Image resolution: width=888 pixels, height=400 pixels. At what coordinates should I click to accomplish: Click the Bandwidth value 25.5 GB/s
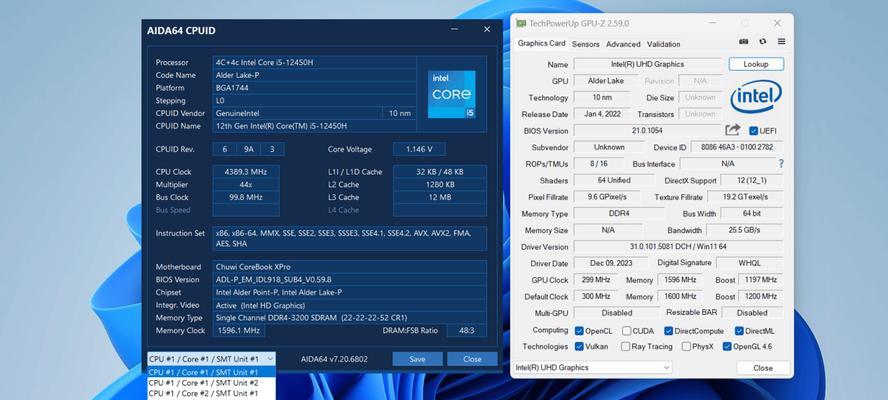pos(745,230)
